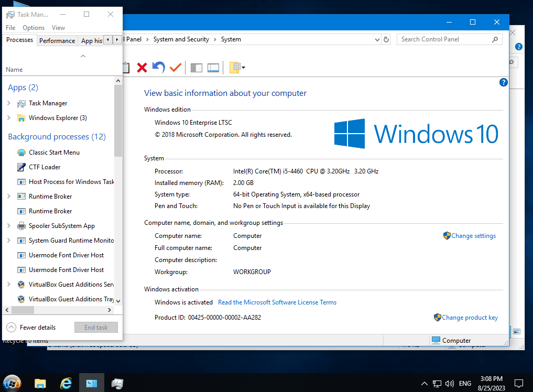
Task: Click the Name column header
Action: (x=14, y=70)
